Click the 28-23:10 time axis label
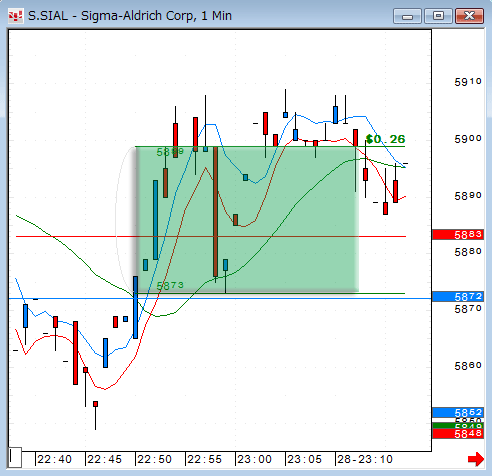 coord(365,459)
